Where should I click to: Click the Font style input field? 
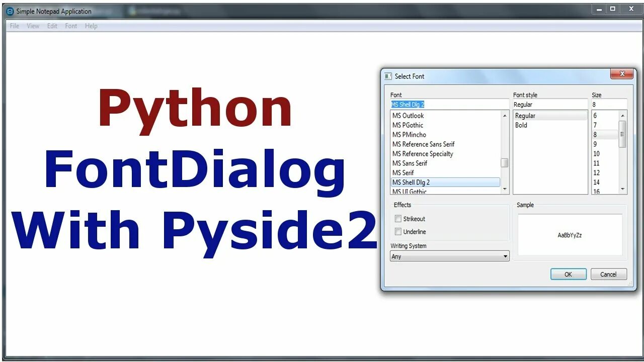[x=550, y=105]
